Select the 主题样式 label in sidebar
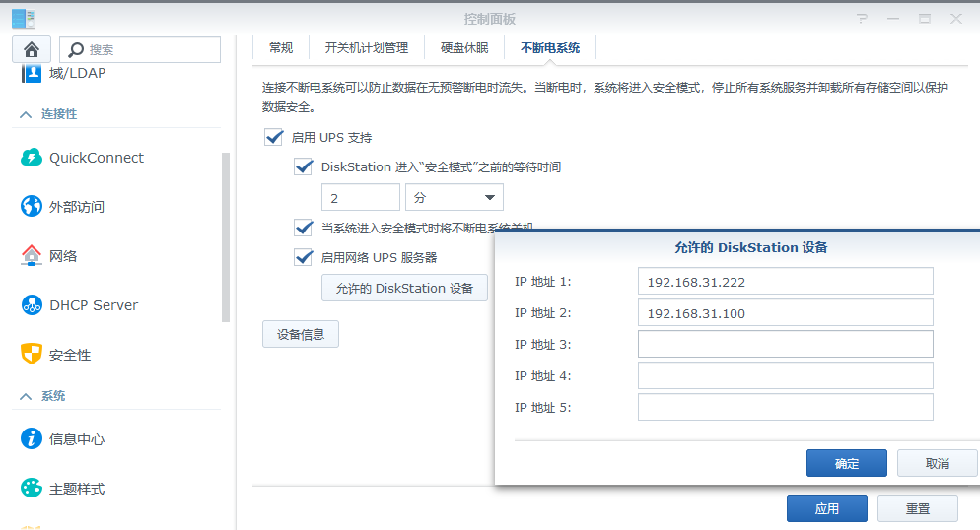980x530 pixels. (77, 489)
